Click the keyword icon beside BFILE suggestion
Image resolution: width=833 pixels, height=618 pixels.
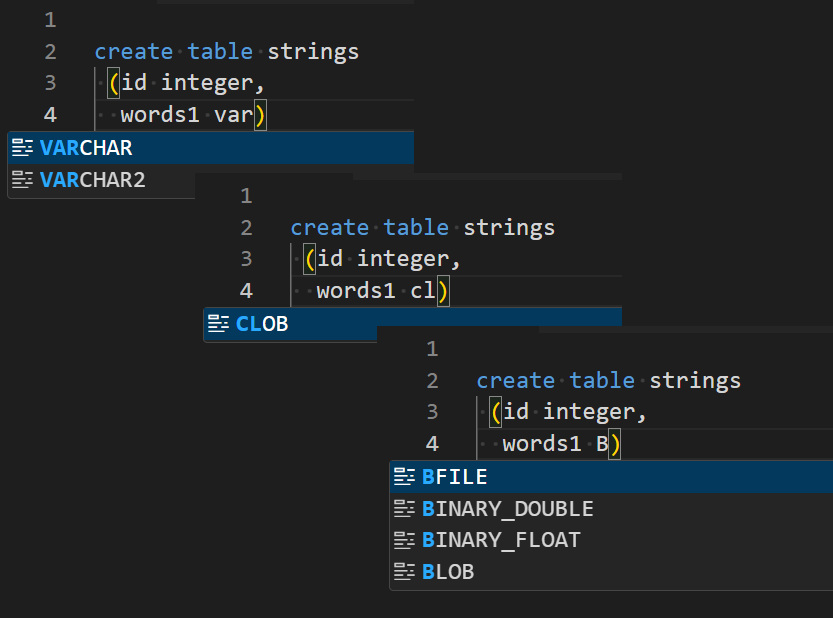point(404,477)
